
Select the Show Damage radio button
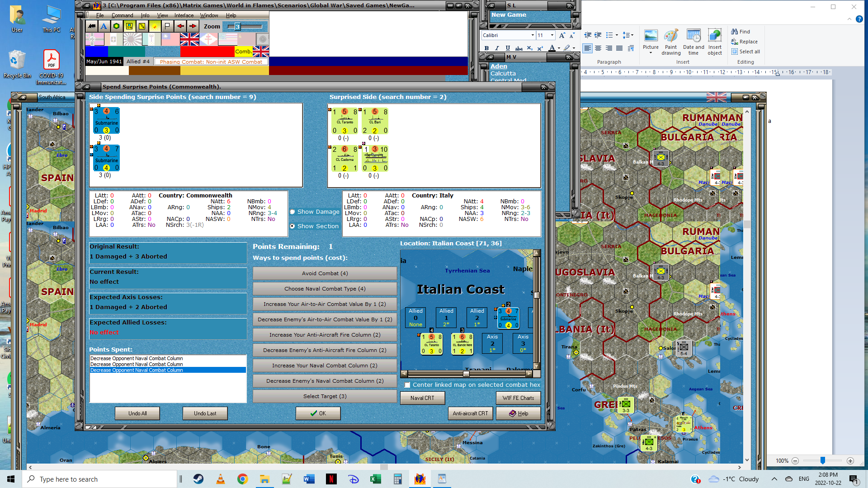[292, 212]
